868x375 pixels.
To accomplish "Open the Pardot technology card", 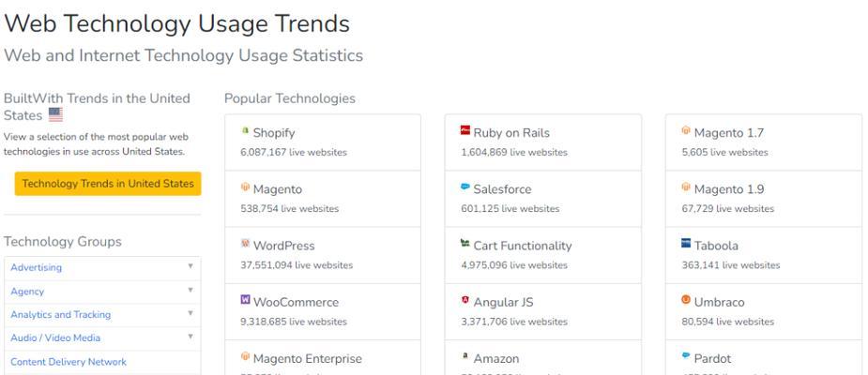I will pos(764,357).
